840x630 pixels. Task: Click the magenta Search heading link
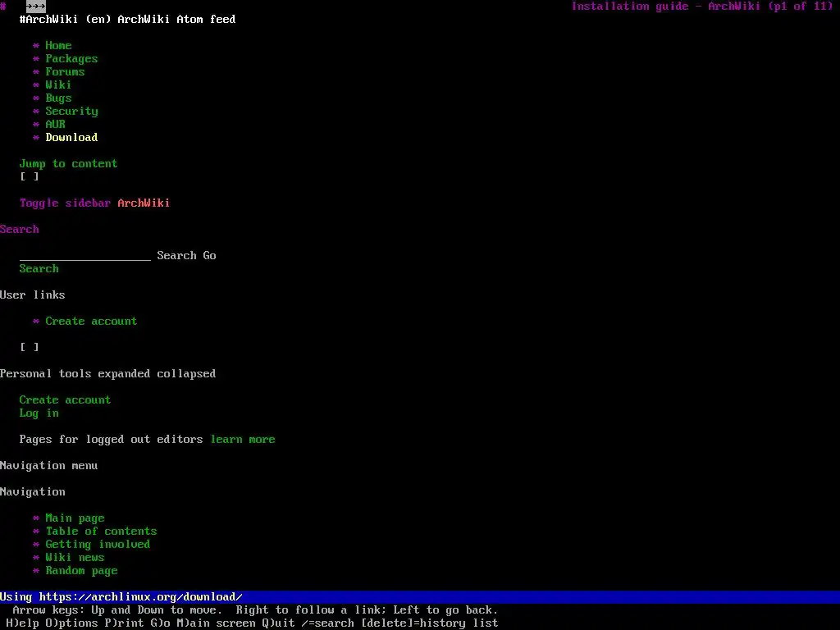click(x=20, y=230)
